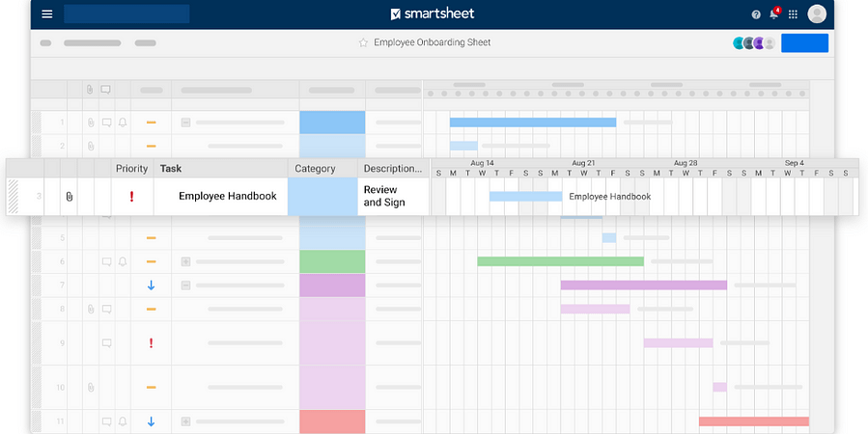868x434 pixels.
Task: Select row number 9 header
Action: (x=62, y=343)
